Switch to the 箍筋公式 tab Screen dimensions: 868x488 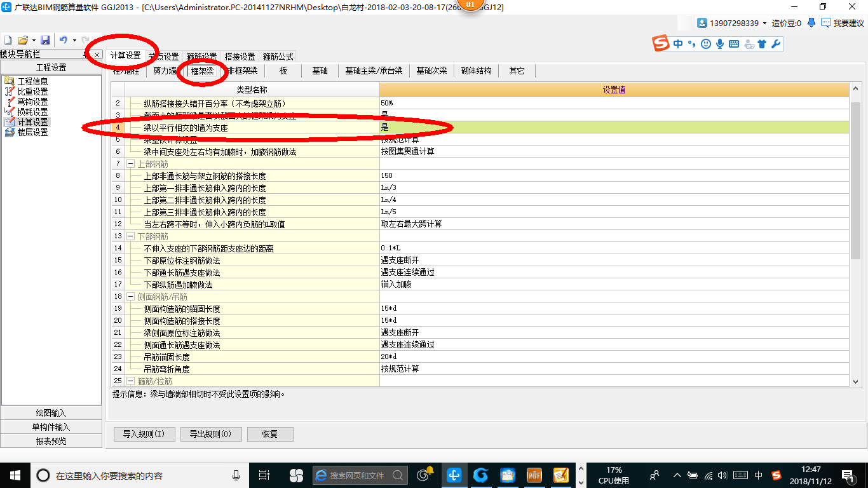pos(278,57)
